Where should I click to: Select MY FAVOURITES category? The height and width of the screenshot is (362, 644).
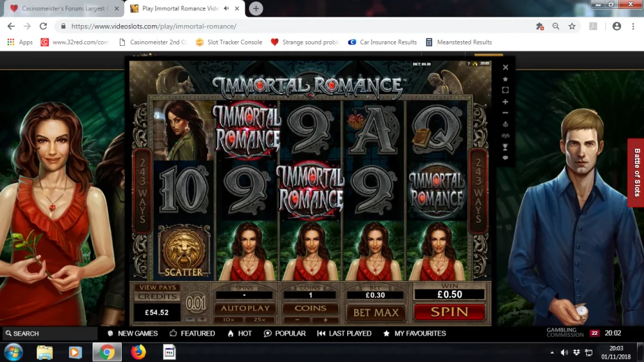[x=414, y=334]
